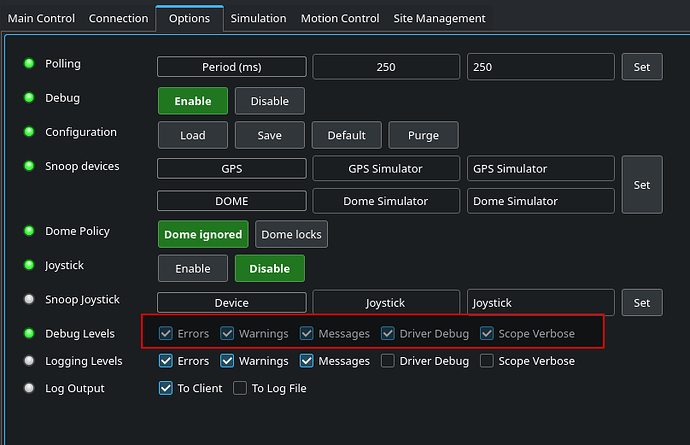690x445 pixels.
Task: Click the Snoop Joystick gray status light
Action: click(x=29, y=299)
